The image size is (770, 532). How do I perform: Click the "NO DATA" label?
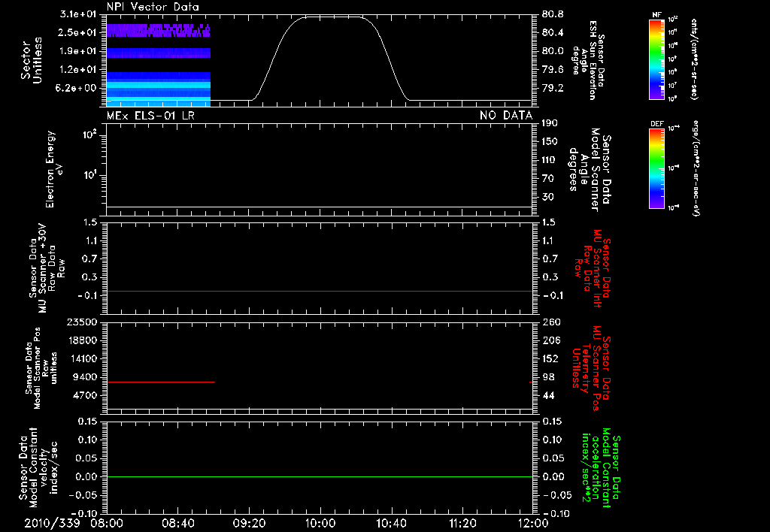(x=506, y=115)
